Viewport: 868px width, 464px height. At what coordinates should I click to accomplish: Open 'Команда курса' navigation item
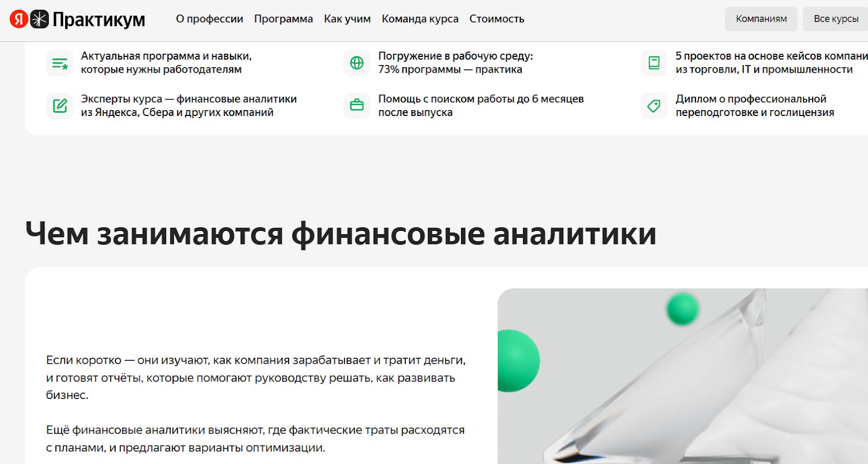420,19
